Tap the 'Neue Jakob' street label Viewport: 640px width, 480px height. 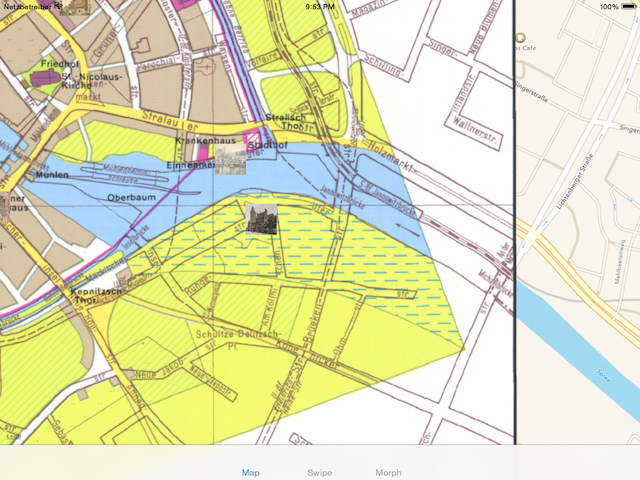160,368
